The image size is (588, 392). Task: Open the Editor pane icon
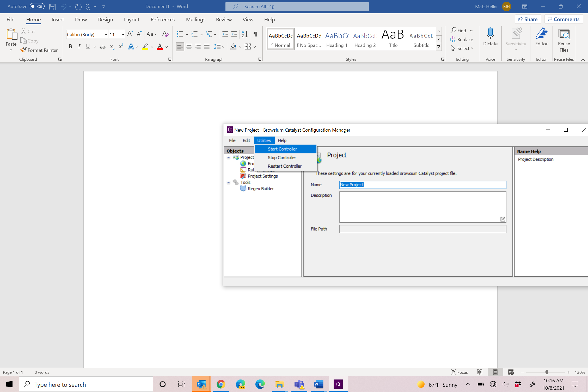pos(541,34)
